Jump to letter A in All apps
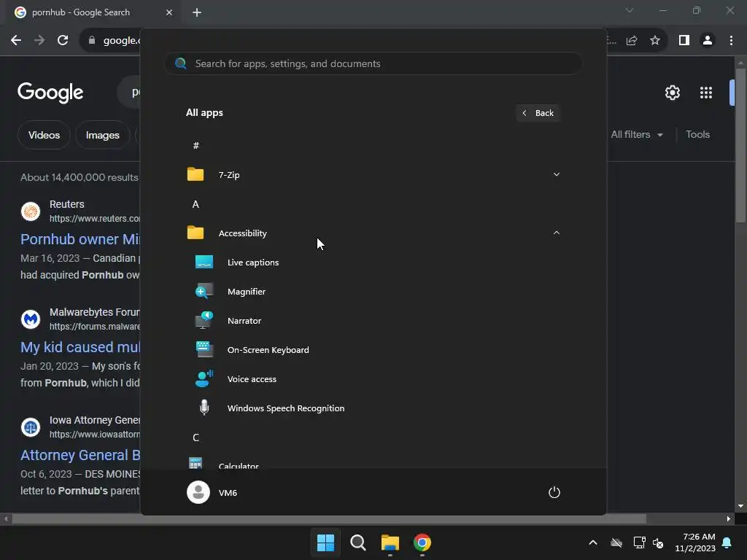The height and width of the screenshot is (560, 747). pyautogui.click(x=196, y=204)
